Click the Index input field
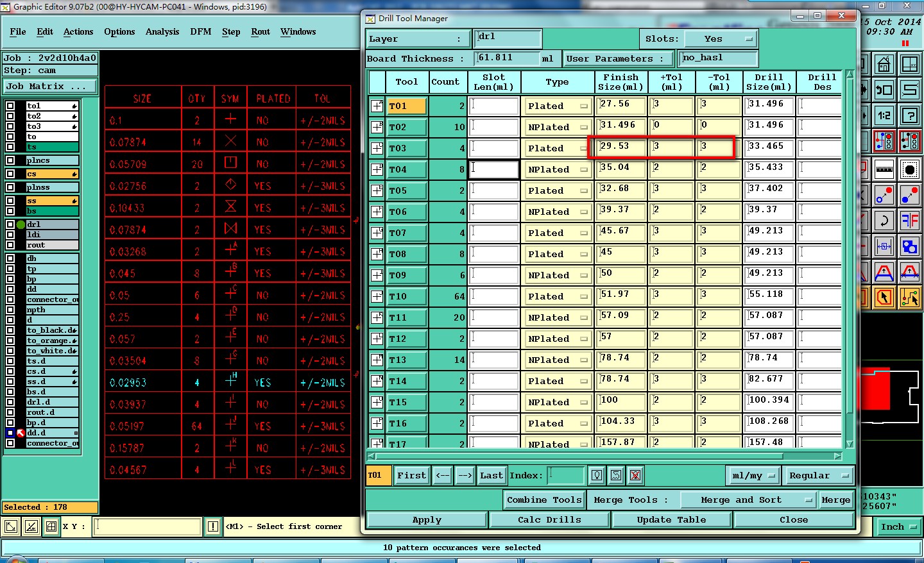The height and width of the screenshot is (563, 924). click(565, 475)
